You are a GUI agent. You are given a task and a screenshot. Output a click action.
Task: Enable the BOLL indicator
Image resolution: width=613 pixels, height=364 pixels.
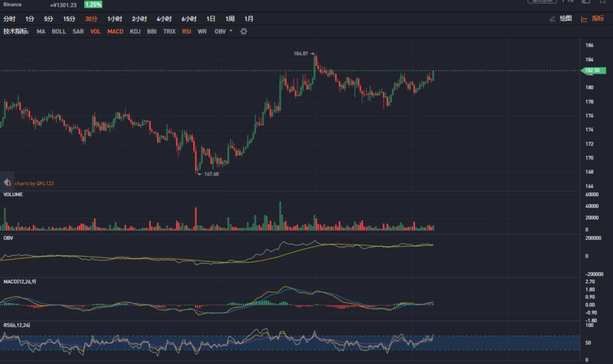coord(59,31)
